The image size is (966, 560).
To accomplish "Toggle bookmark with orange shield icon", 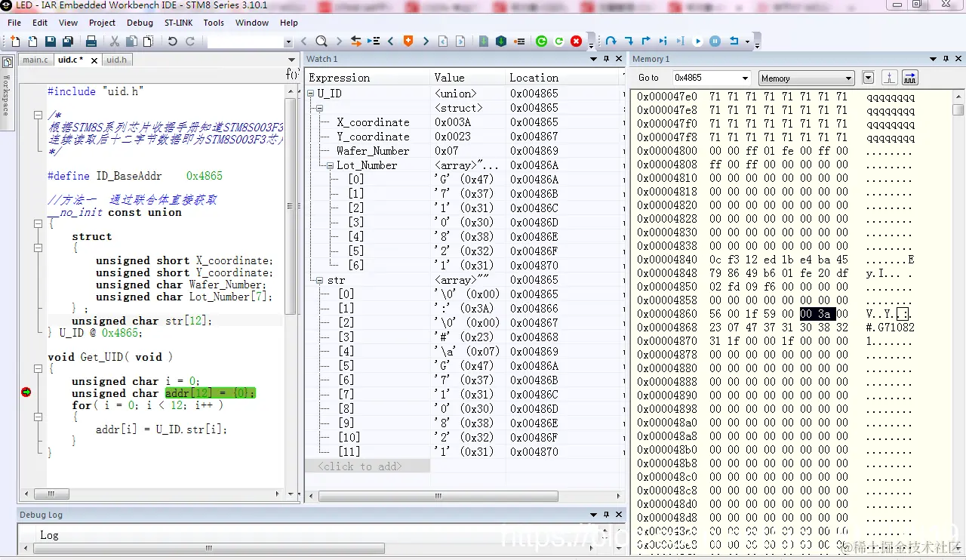I will 408,42.
